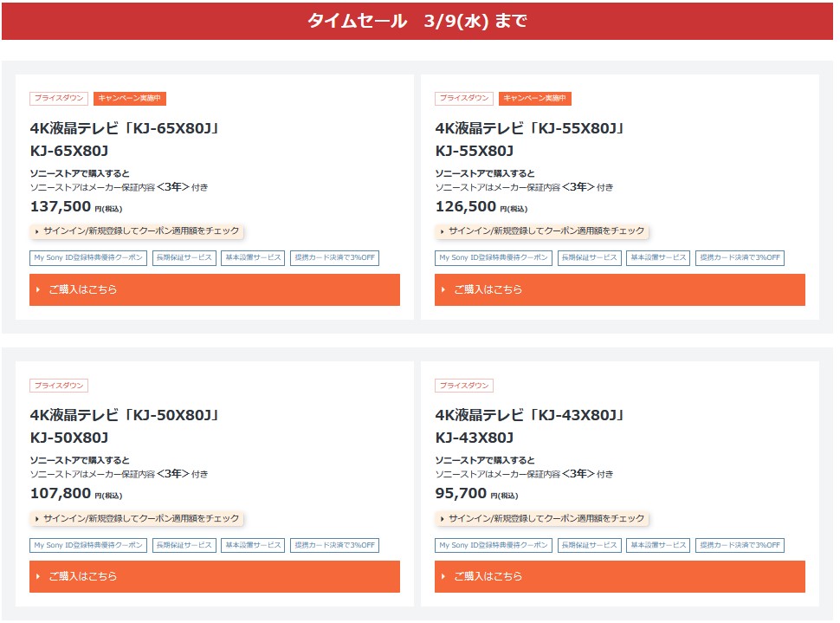The image size is (840, 623).
Task: Click the model number line KJ-65X80J under its title
Action: click(x=69, y=151)
